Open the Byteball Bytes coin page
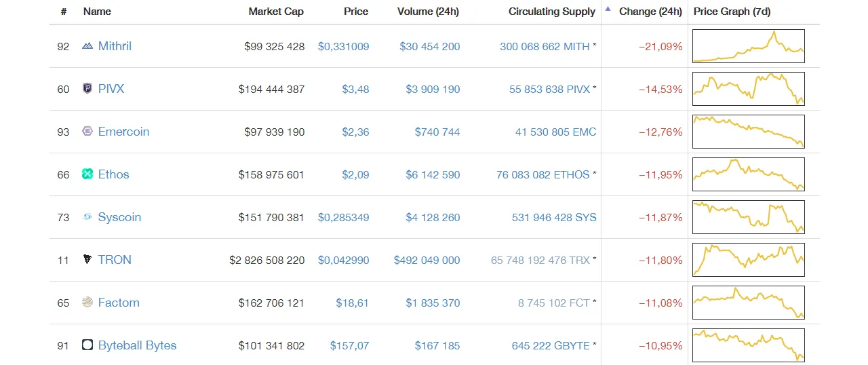Screen dimensions: 868x365 pos(137,345)
